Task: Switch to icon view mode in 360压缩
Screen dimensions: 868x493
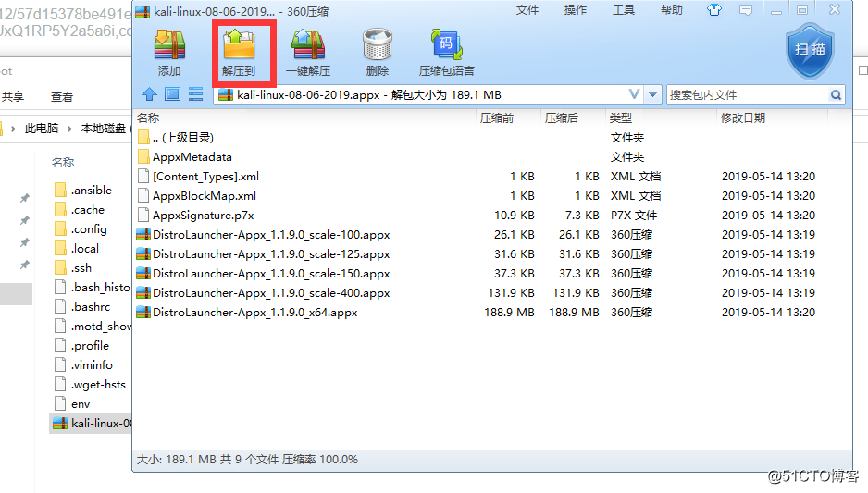Action: point(173,94)
